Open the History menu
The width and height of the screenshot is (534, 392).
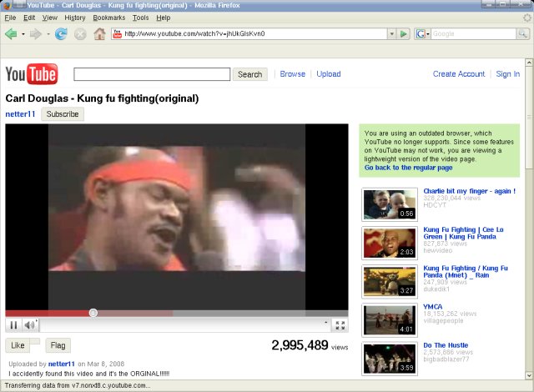click(75, 18)
